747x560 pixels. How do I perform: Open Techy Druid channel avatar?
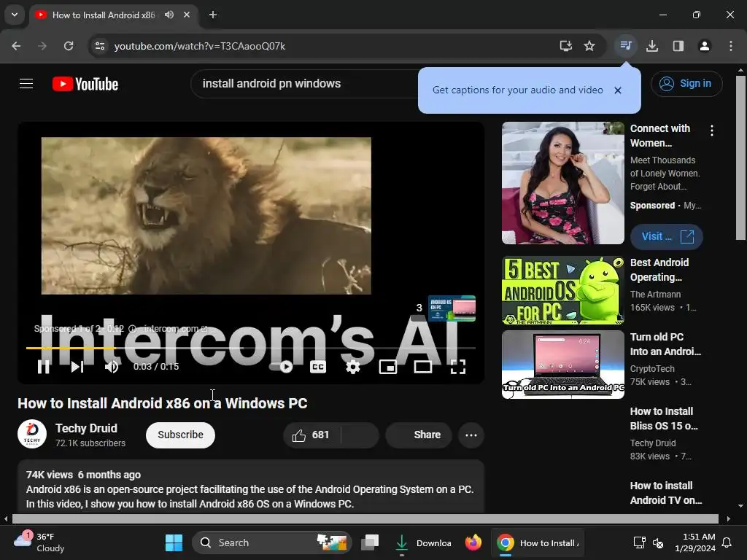pyautogui.click(x=32, y=434)
